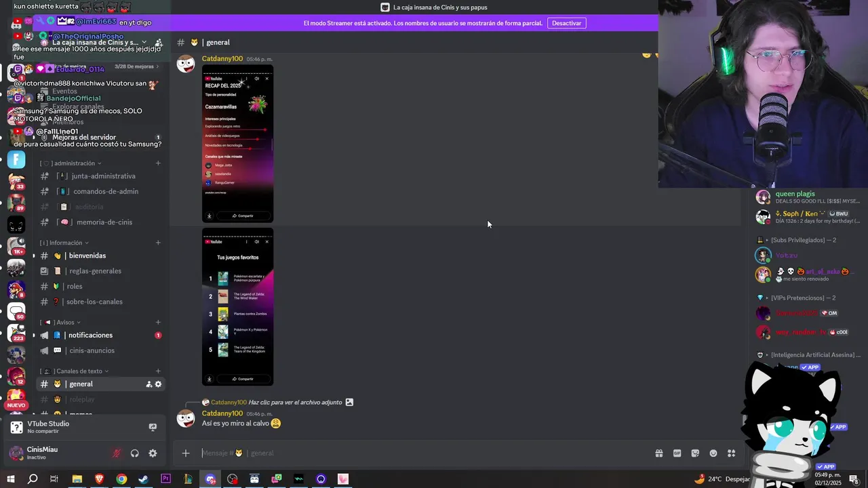The width and height of the screenshot is (868, 488).
Task: Open the server with 223 badge in sidebar
Action: (16, 333)
